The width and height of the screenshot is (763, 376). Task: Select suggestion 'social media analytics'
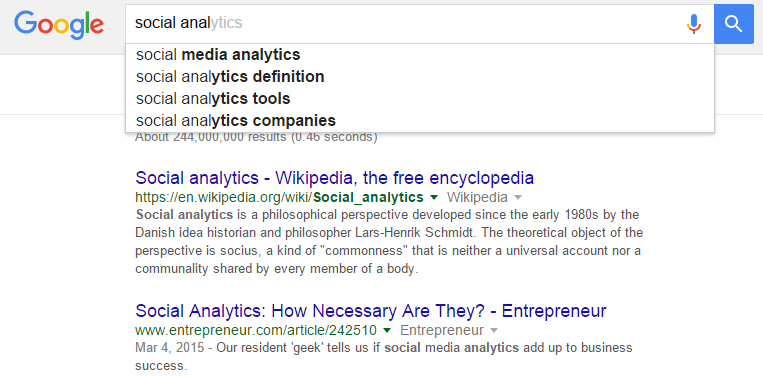[419, 55]
